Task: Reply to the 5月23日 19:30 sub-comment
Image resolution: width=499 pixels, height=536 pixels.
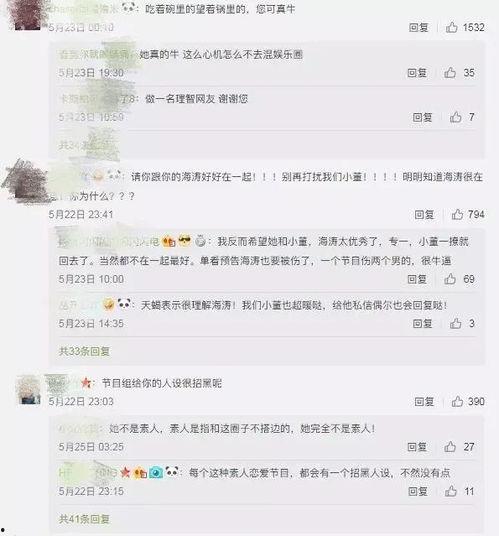Action: (417, 72)
